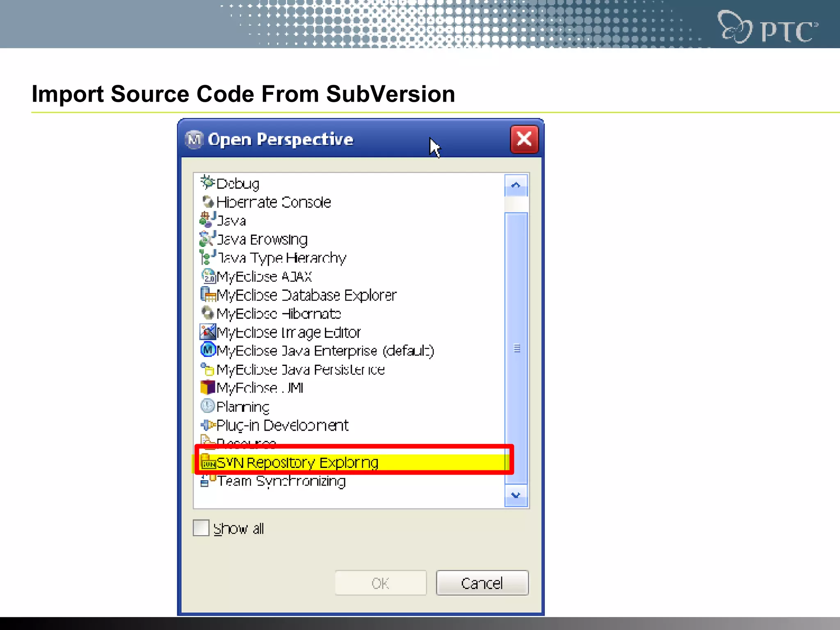The height and width of the screenshot is (630, 840).
Task: Click the Java Browsing icon
Action: pos(208,239)
